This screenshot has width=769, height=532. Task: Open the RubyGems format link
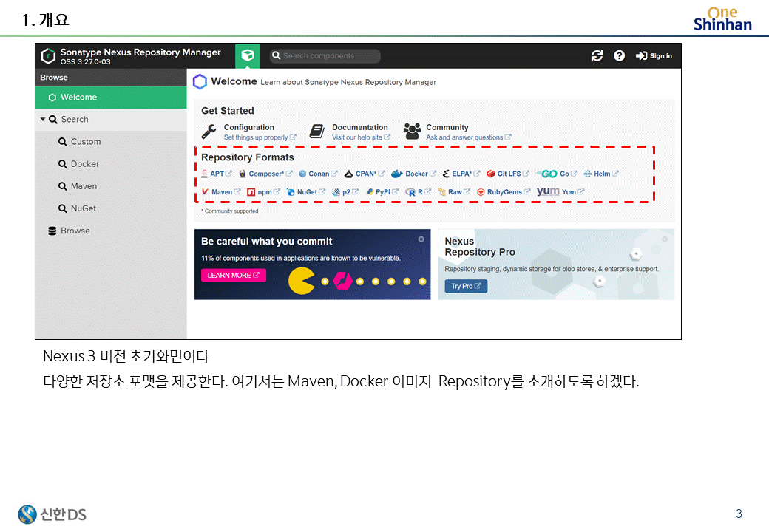(504, 192)
